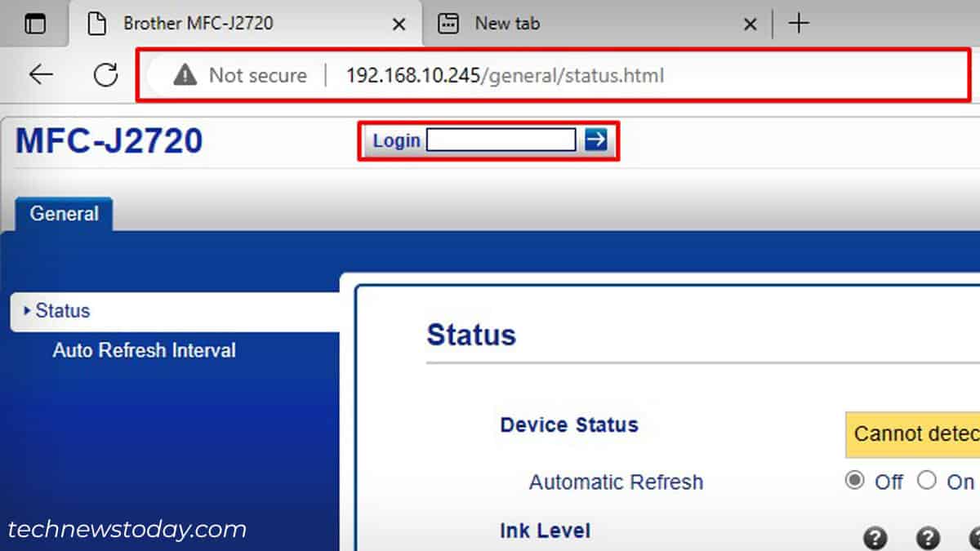Click the second ink level help icon
Screen dimensions: 980x551
point(928,539)
